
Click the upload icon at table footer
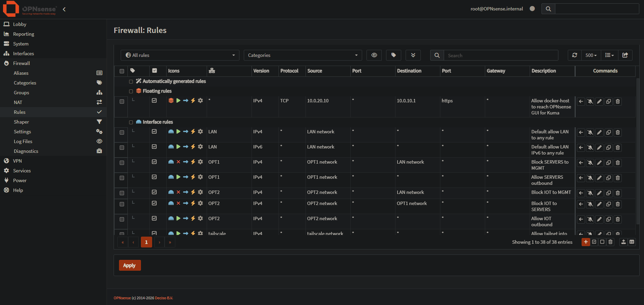pos(623,242)
